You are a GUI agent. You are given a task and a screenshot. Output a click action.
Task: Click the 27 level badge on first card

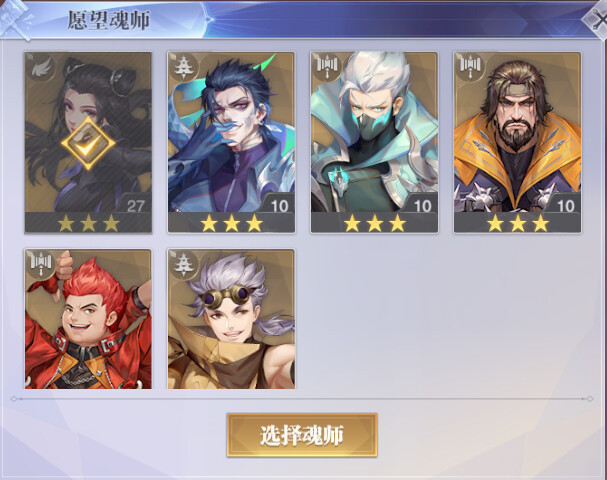tap(135, 204)
